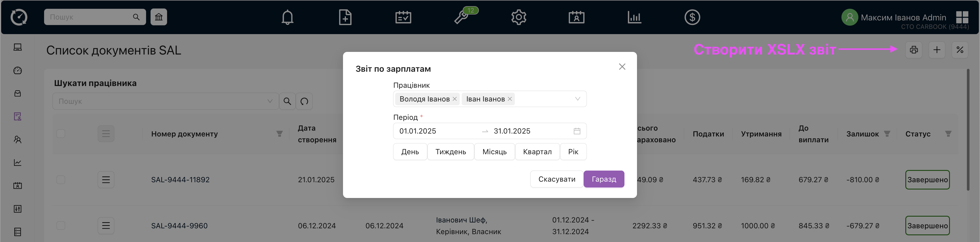
Task: Check the row checkbox for SAL-9444-9960
Action: pyautogui.click(x=61, y=226)
